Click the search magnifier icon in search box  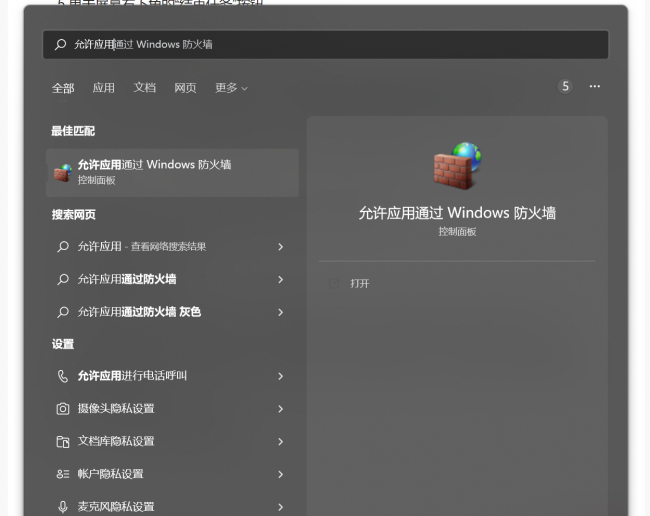tap(61, 44)
